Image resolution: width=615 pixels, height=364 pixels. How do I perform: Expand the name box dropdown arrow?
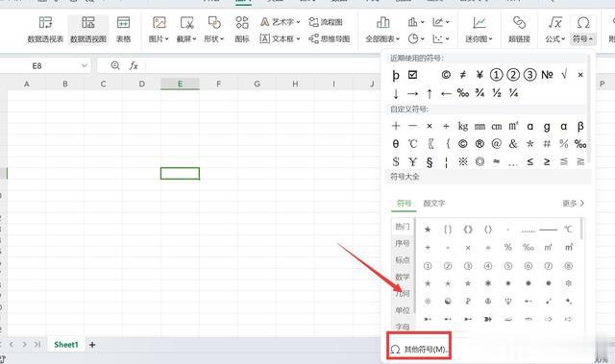[84, 66]
